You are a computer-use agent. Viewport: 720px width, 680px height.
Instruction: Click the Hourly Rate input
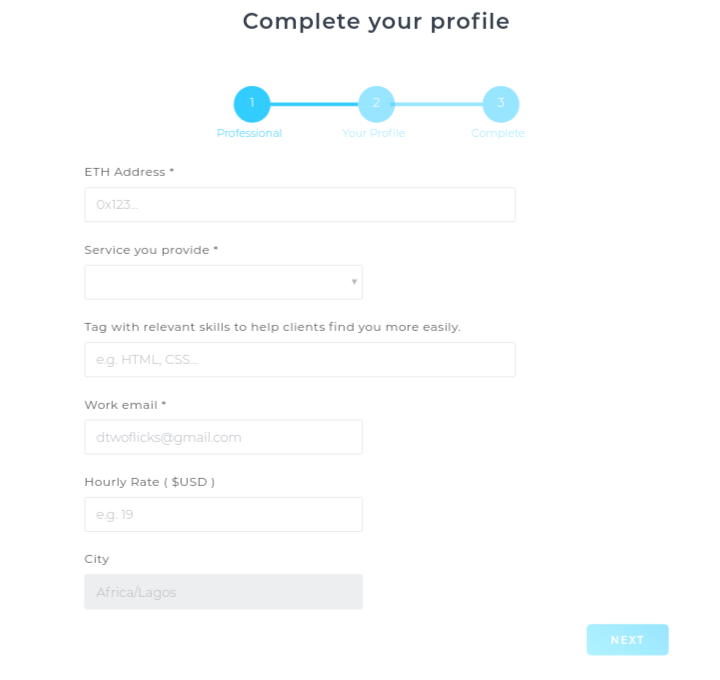[x=223, y=514]
